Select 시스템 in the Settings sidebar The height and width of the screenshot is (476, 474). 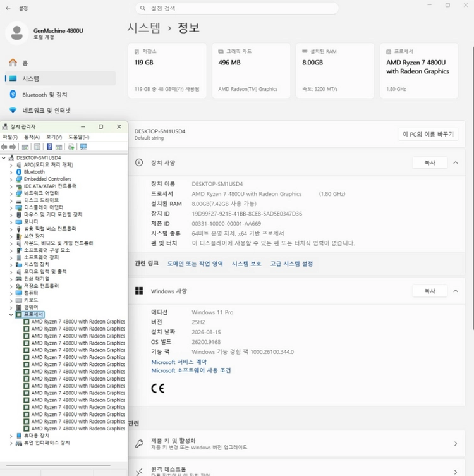[61, 78]
